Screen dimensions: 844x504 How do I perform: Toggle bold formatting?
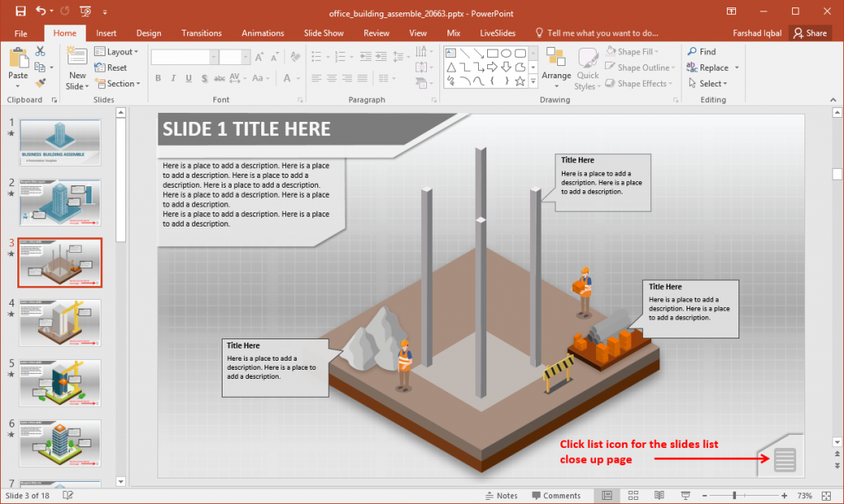pos(158,77)
